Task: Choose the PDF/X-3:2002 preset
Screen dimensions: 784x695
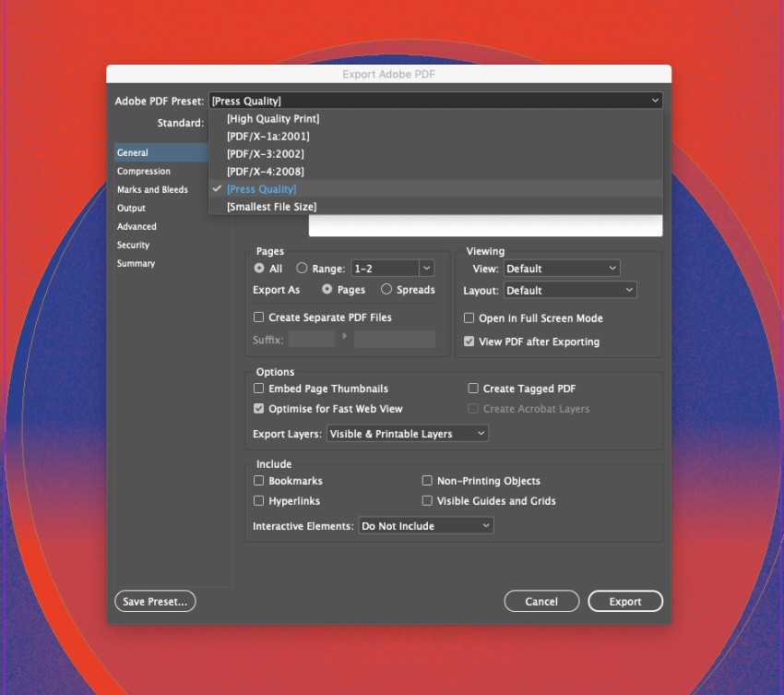Action: point(435,154)
